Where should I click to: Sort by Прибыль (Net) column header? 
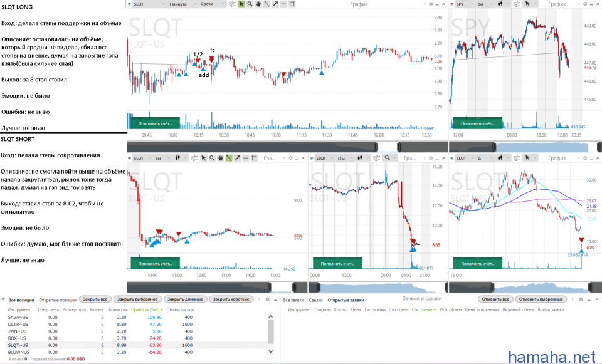coord(146,309)
